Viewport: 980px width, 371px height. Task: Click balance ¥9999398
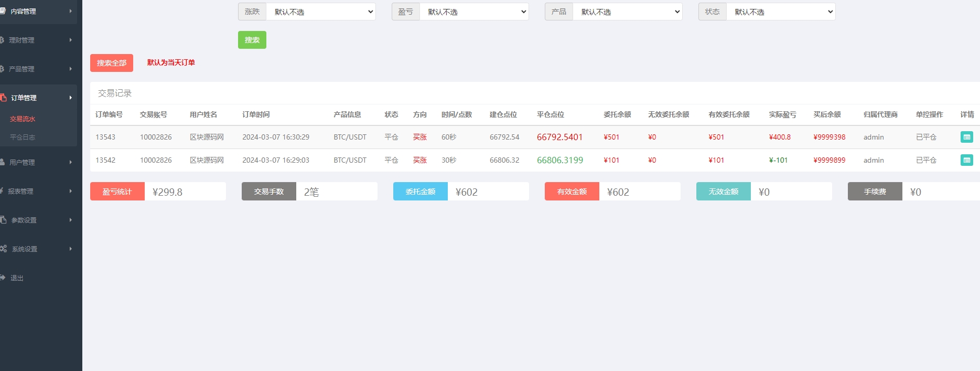[830, 137]
